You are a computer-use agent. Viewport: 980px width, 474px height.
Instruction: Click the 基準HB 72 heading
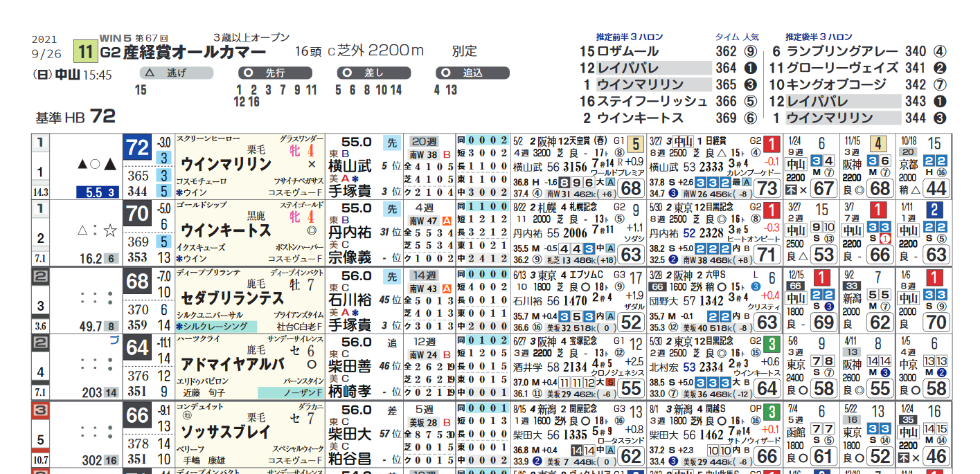(75, 116)
